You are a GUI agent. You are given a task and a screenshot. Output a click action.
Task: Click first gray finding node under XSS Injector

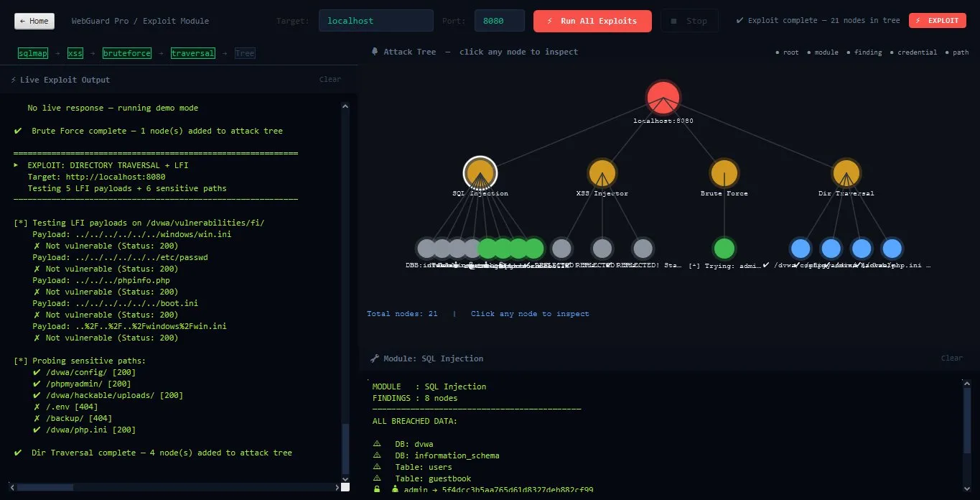tap(561, 249)
